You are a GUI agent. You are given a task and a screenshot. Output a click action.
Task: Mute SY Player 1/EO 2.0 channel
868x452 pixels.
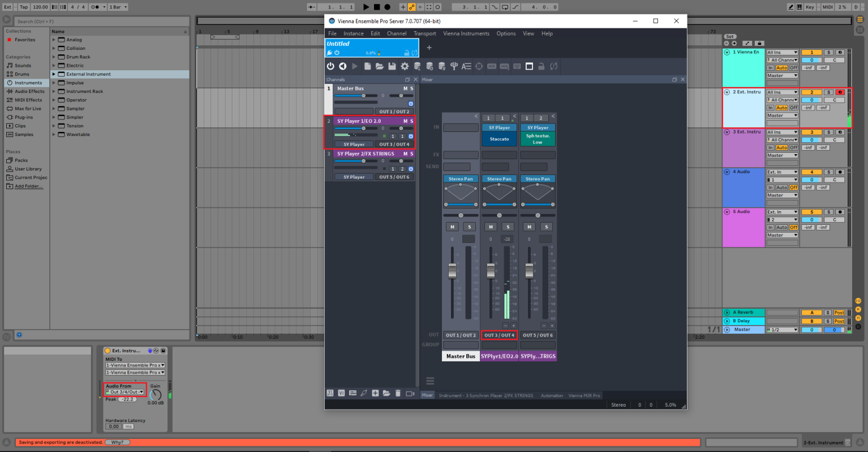[x=405, y=121]
